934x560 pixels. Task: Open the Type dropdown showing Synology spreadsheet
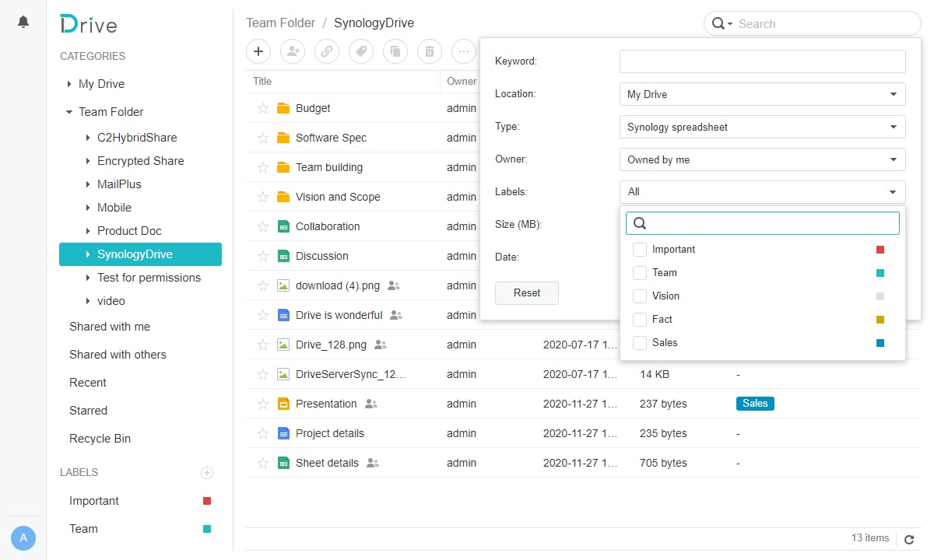(763, 127)
